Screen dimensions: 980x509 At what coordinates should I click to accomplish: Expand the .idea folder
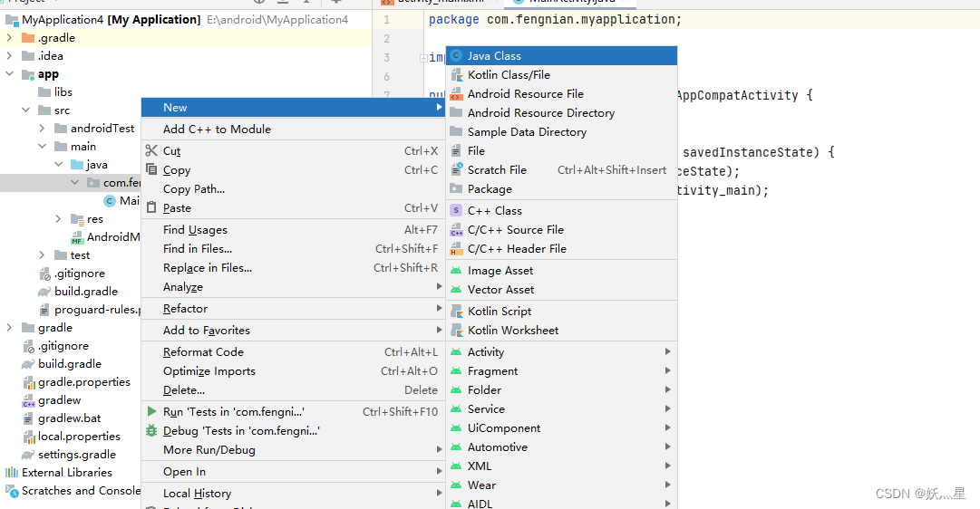click(x=9, y=55)
